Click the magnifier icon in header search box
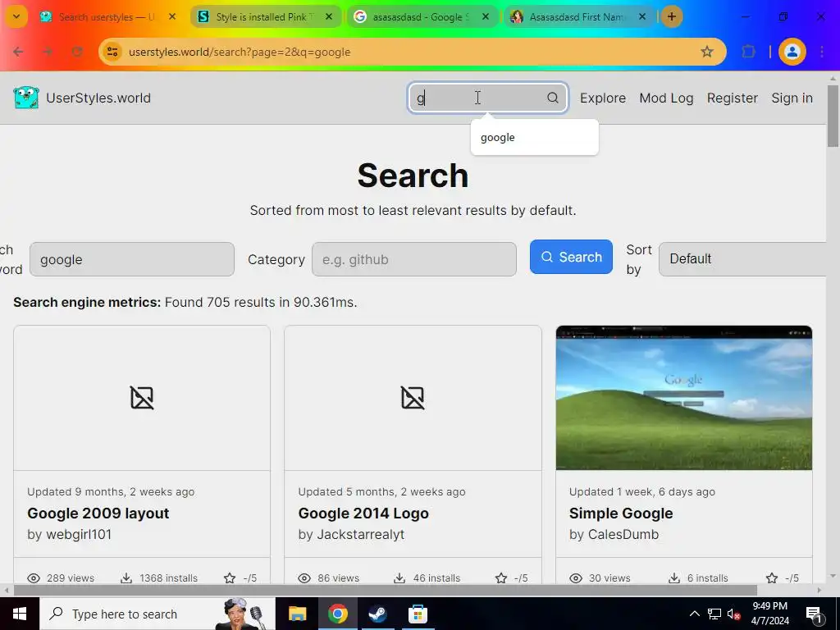 tap(552, 98)
